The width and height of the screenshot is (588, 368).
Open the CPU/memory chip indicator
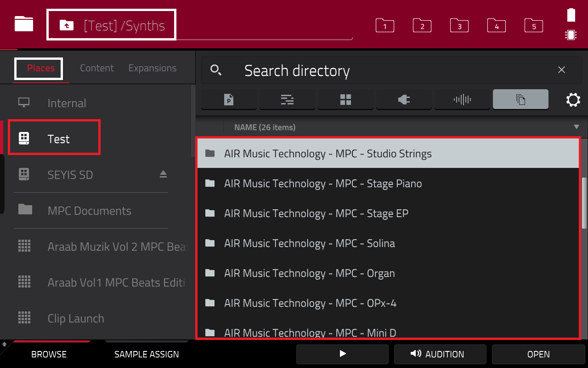click(571, 35)
